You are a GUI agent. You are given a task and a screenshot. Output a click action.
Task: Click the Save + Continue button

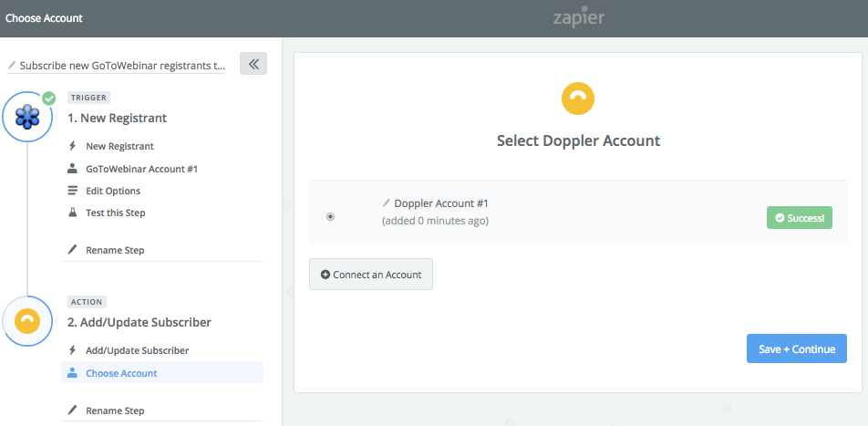797,349
